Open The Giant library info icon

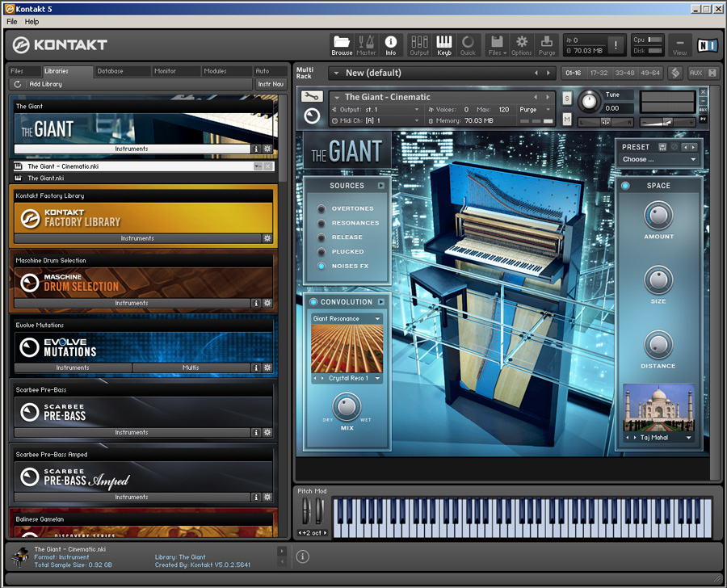click(255, 149)
